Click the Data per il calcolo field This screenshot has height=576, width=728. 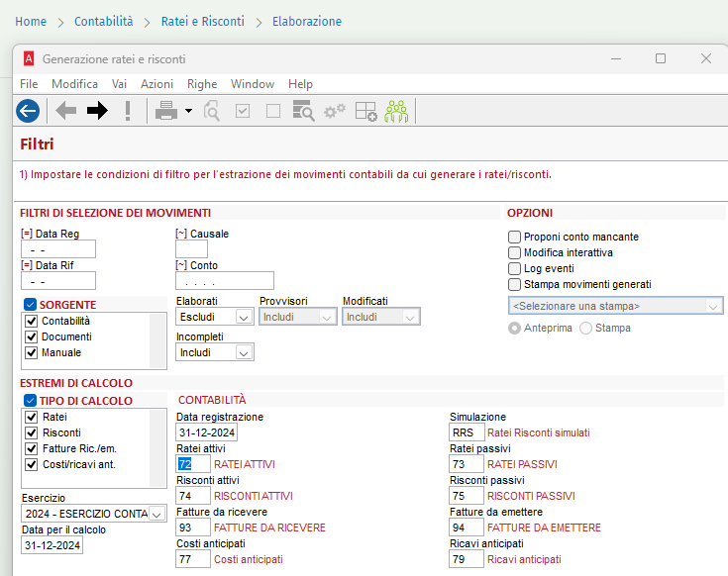coord(52,545)
